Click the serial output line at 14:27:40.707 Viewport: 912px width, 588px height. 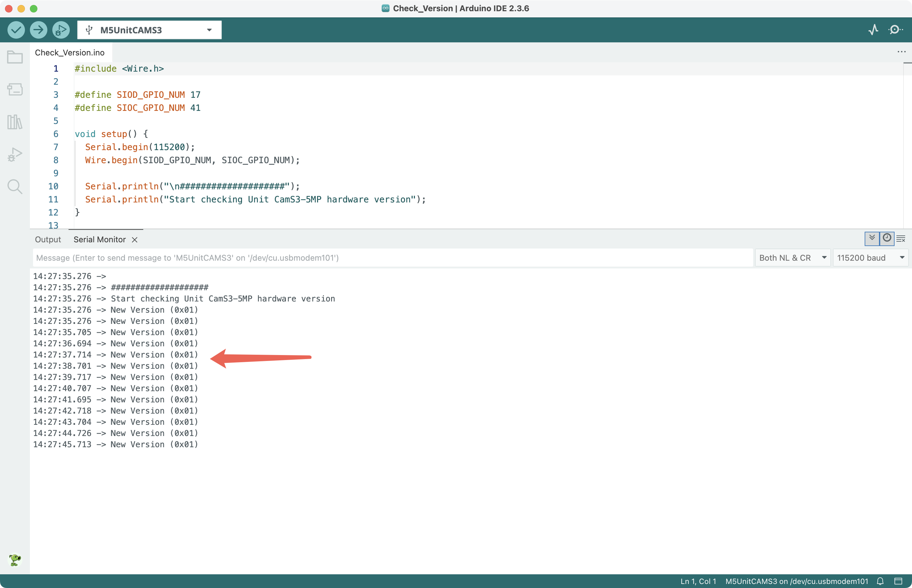click(x=115, y=388)
